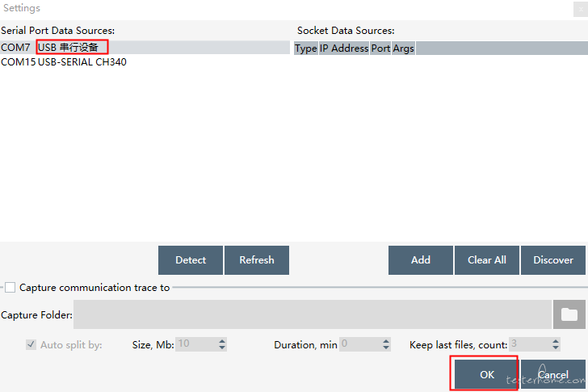Click the Duration, min value field

point(360,344)
